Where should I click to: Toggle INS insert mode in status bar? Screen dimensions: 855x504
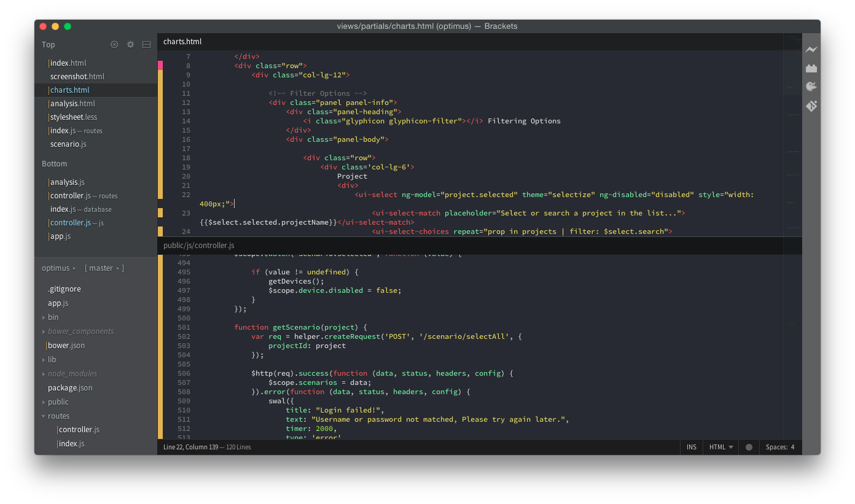tap(692, 447)
